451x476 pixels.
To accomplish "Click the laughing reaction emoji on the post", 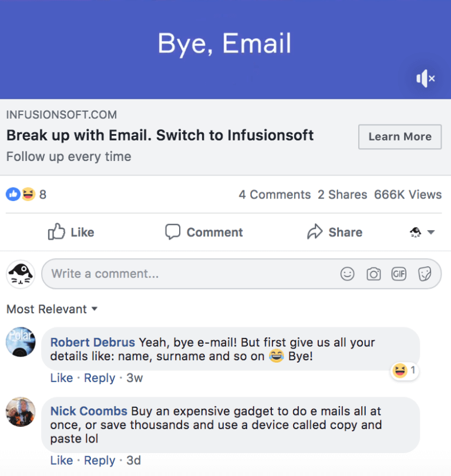I will [x=28, y=194].
